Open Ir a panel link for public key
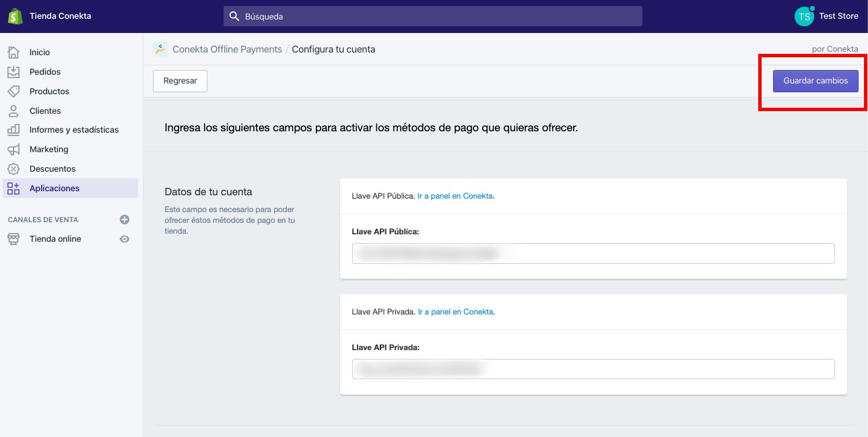 455,197
